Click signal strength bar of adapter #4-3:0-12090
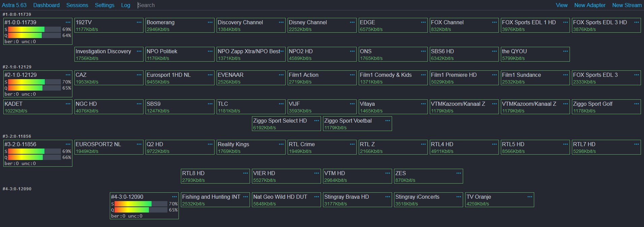 click(x=141, y=204)
